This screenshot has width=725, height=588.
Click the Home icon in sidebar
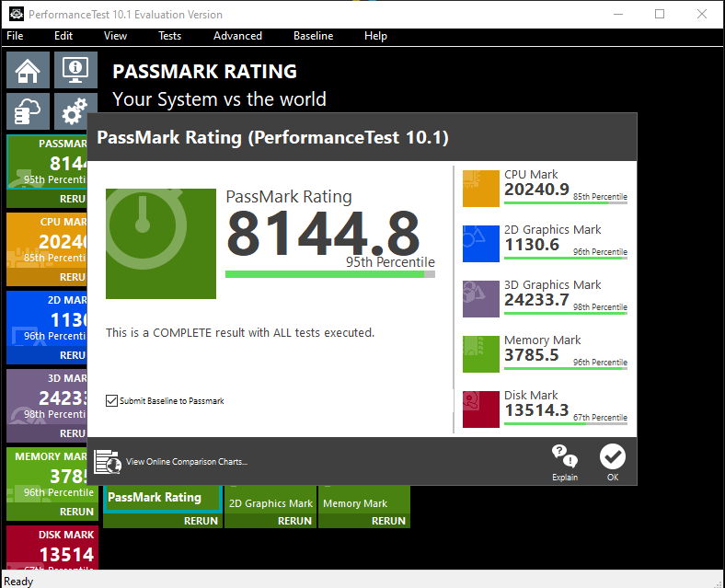tap(28, 70)
